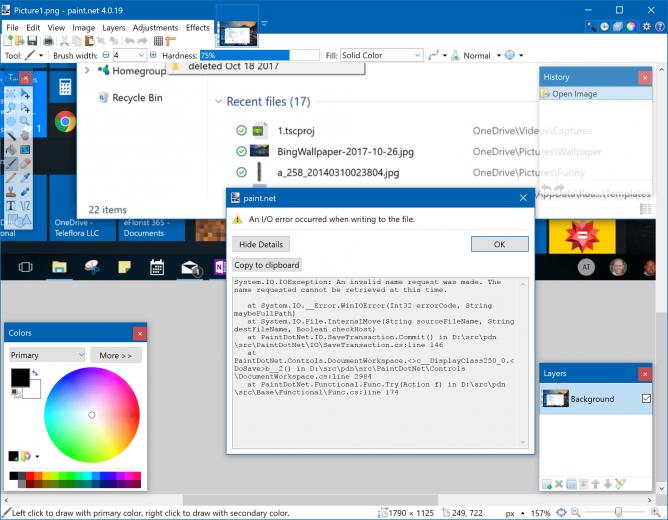
Task: Duplicate the layer in Layers panel
Action: click(x=571, y=484)
